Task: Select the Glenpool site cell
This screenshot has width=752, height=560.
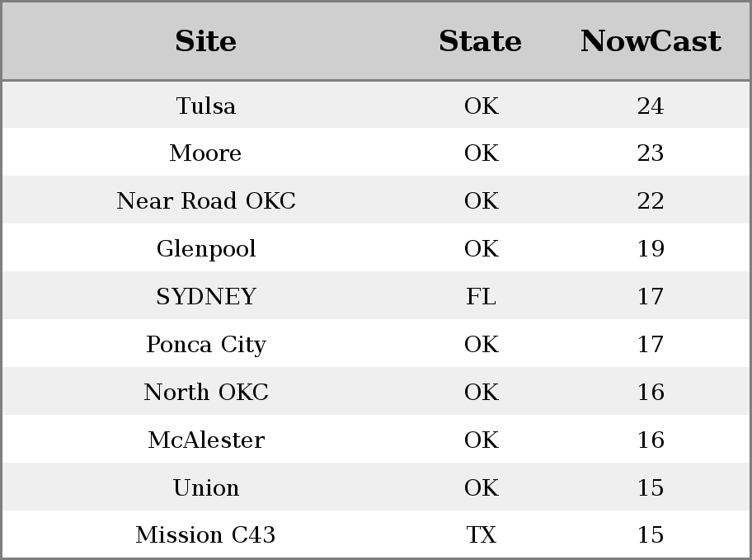Action: coord(206,249)
